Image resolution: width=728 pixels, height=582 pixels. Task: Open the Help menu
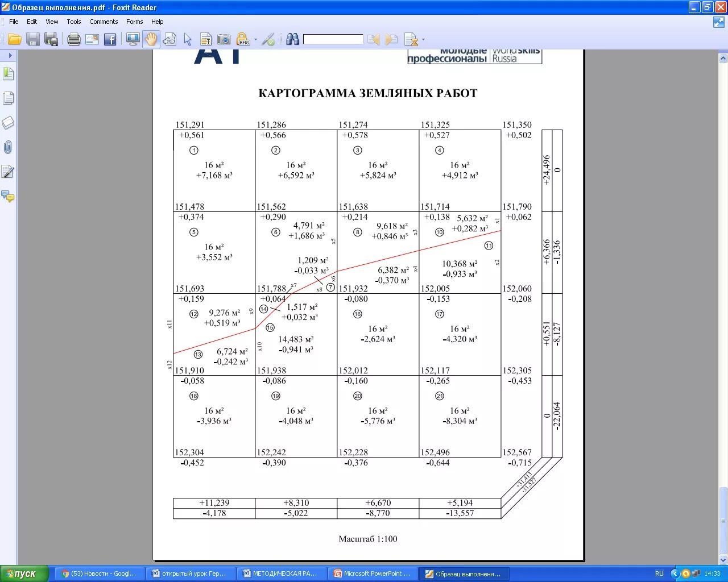[x=158, y=22]
